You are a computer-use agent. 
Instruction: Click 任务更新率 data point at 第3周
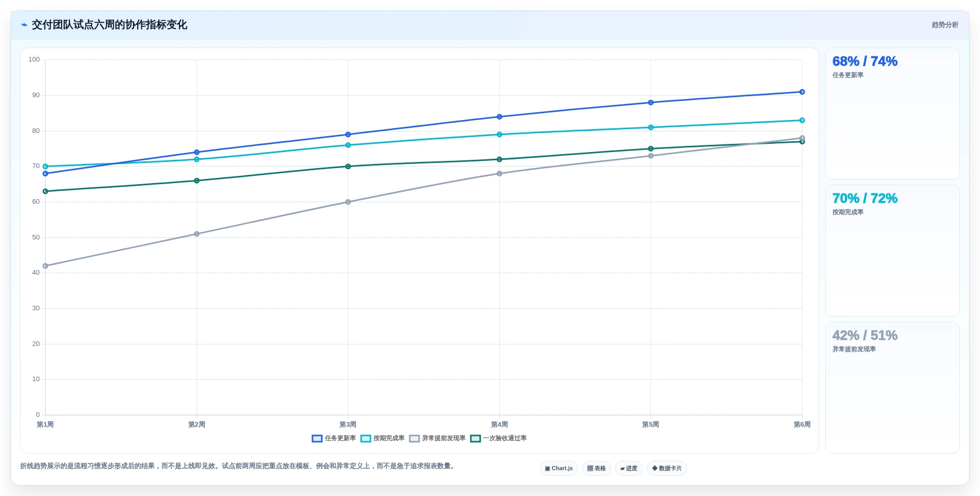348,134
